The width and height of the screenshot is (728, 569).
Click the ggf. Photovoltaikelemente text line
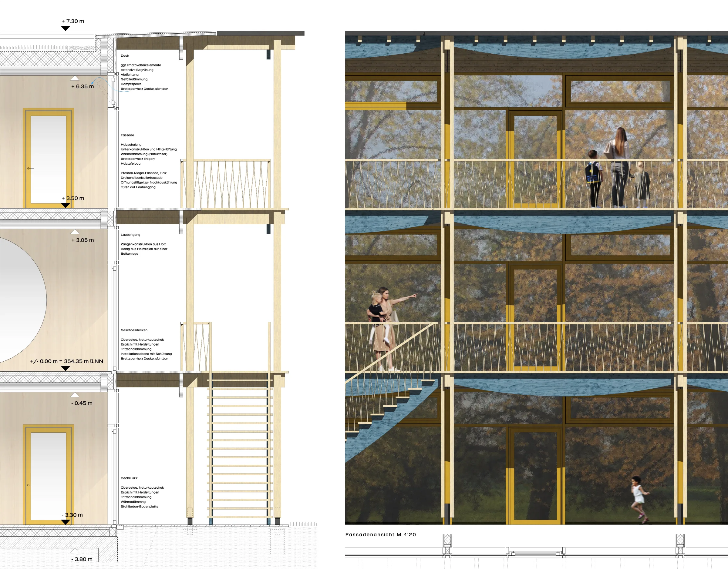[x=141, y=65]
